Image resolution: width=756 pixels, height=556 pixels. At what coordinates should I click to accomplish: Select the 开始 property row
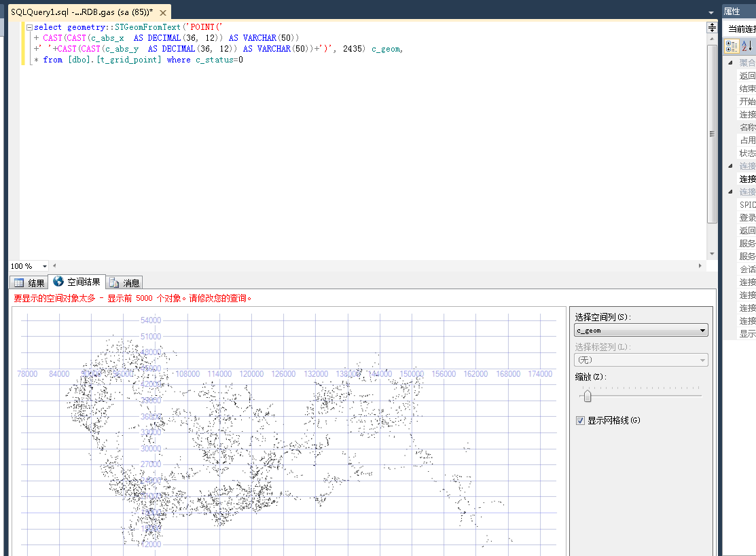[747, 102]
